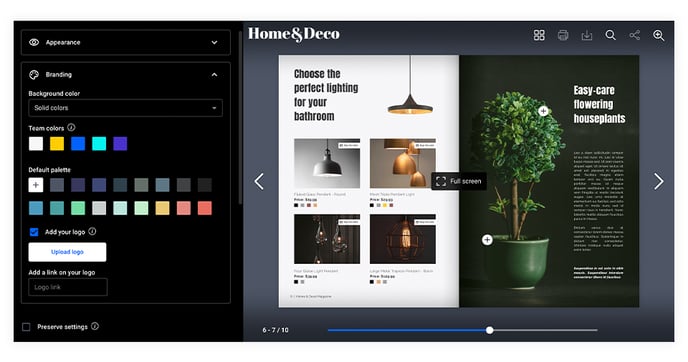688x362 pixels.
Task: Go to next page with right arrow
Action: click(x=659, y=181)
